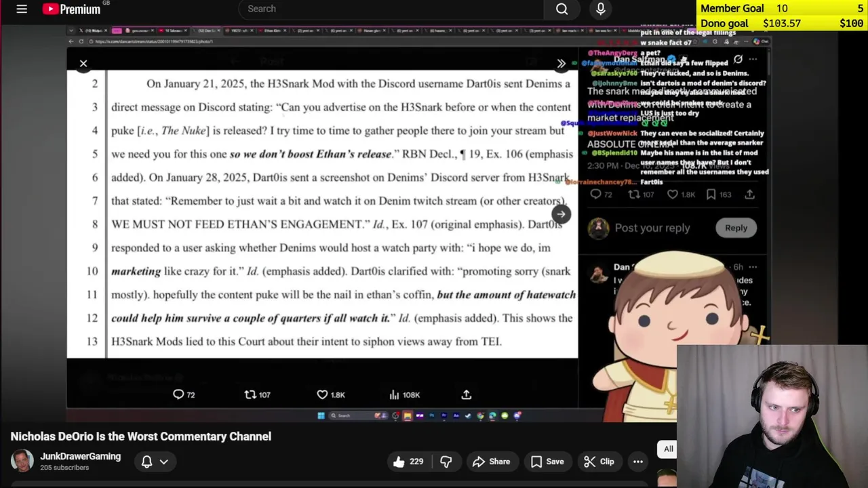Start voice search with microphone icon

[x=601, y=9]
